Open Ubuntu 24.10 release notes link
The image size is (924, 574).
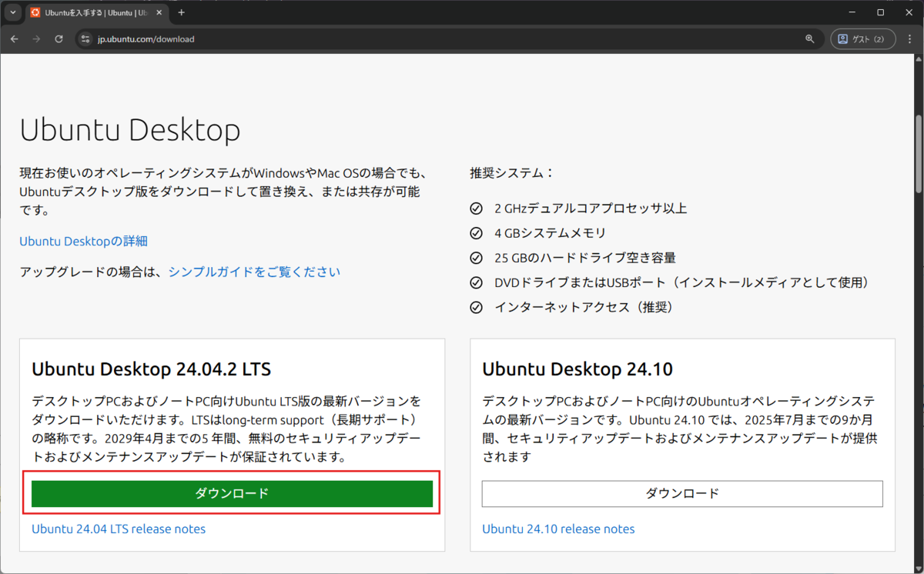pyautogui.click(x=558, y=529)
